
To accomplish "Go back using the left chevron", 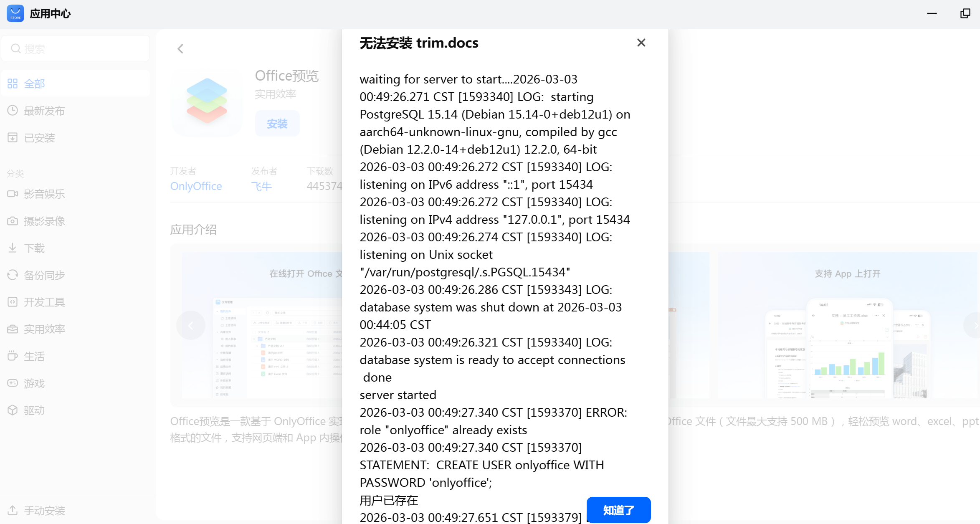I will point(180,49).
